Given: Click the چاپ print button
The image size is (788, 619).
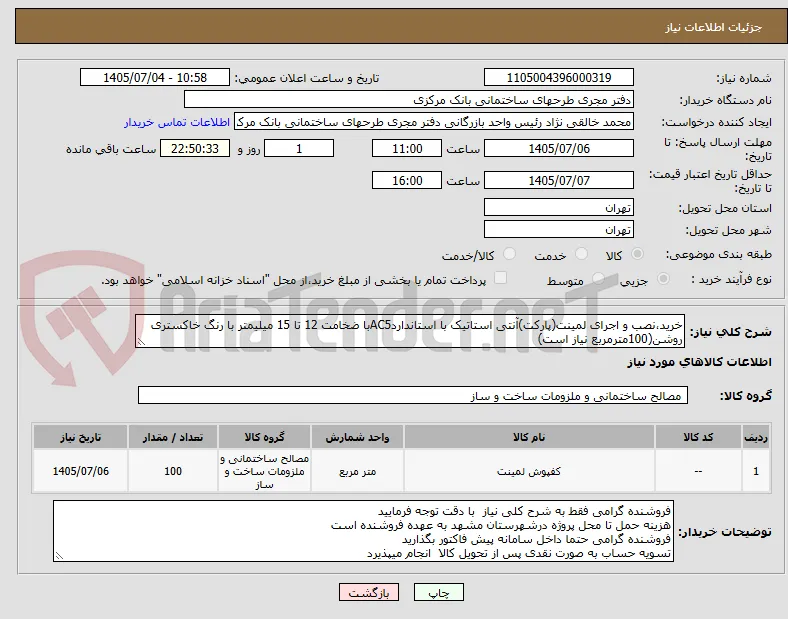Looking at the screenshot, I should coord(439,592).
